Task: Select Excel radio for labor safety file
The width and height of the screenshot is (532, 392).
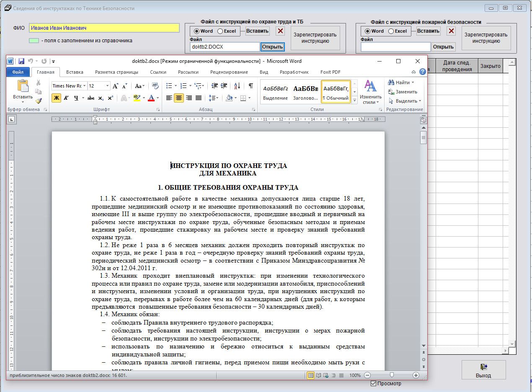Action: click(x=221, y=31)
